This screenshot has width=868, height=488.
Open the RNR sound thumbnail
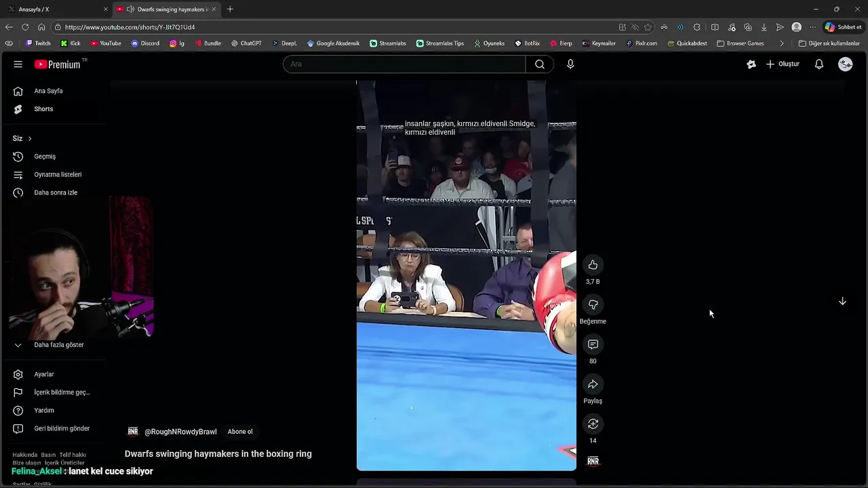coord(593,462)
